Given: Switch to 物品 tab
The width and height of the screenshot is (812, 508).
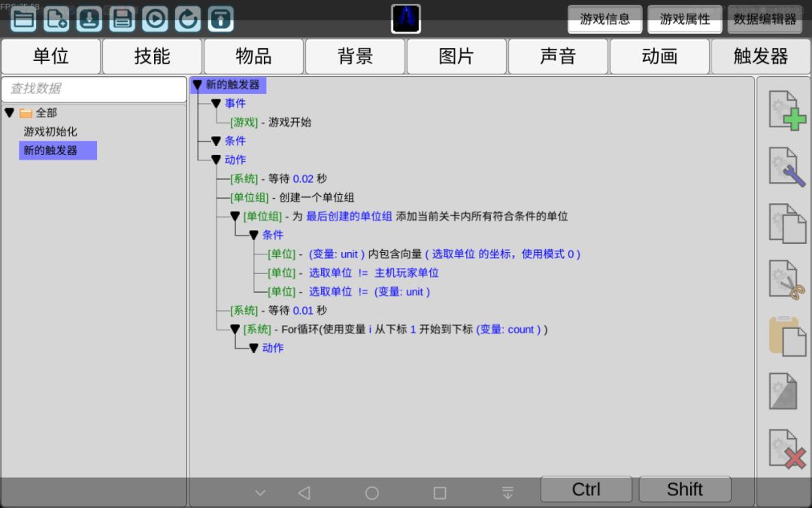Looking at the screenshot, I should click(x=254, y=56).
